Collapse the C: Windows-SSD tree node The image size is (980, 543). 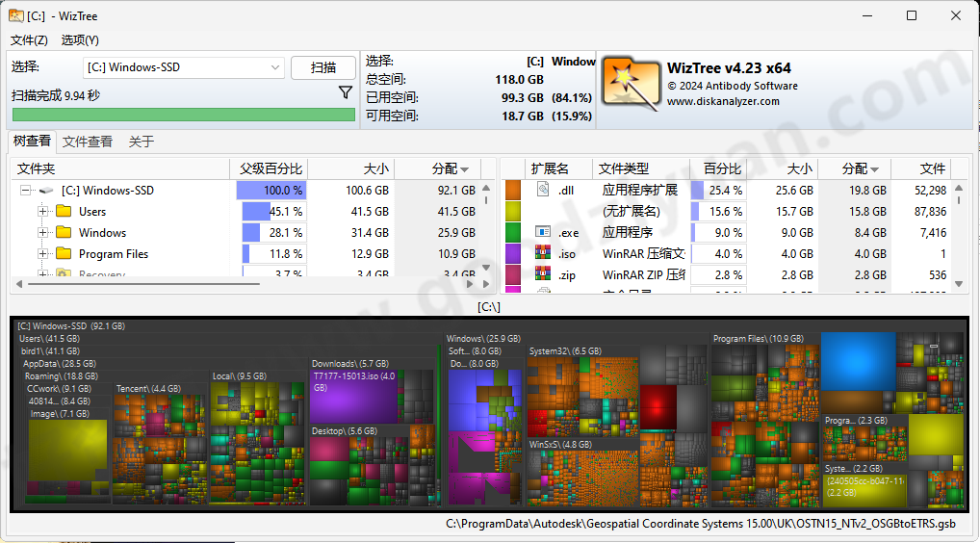coord(26,190)
